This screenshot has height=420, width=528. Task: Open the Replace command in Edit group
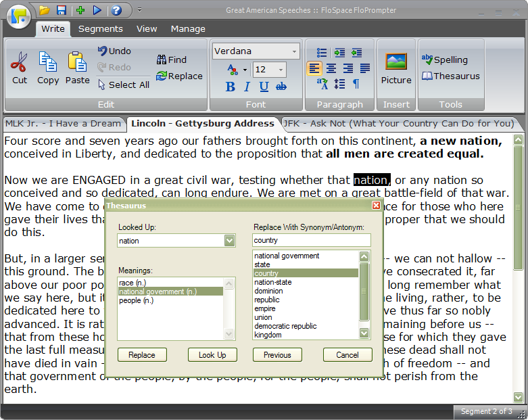tap(179, 76)
